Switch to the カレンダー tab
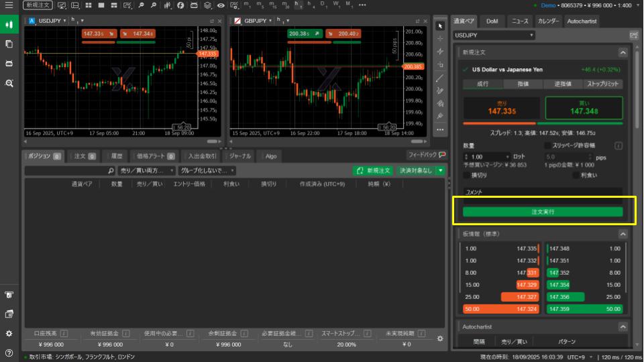 [548, 21]
